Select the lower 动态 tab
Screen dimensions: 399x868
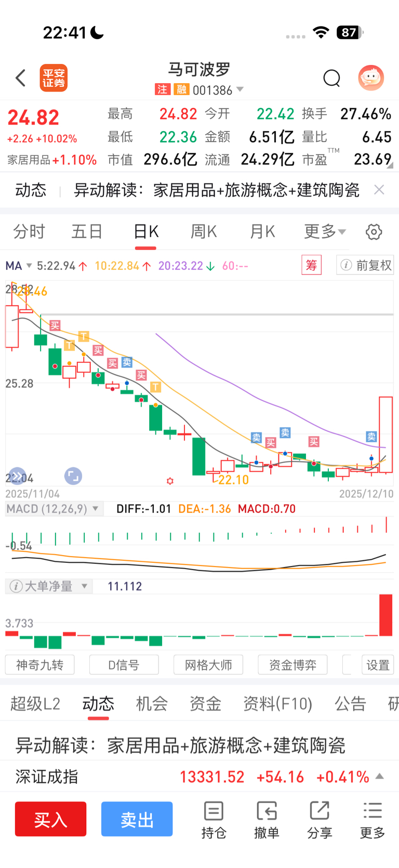pyautogui.click(x=98, y=704)
